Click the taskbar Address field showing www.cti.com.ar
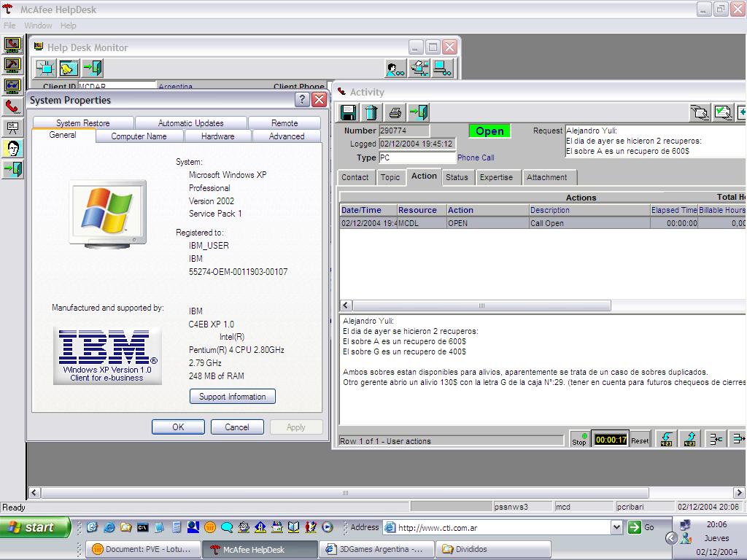Image resolution: width=747 pixels, height=560 pixels. [x=498, y=527]
